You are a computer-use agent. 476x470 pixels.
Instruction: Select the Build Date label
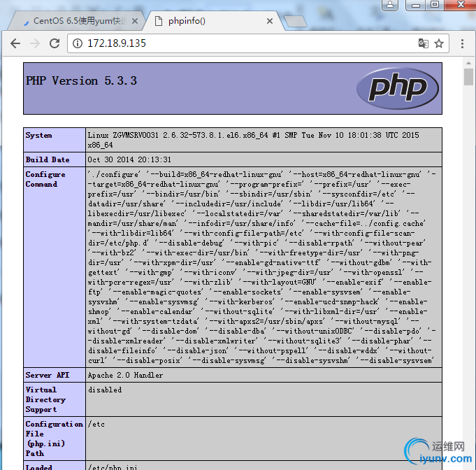48,159
